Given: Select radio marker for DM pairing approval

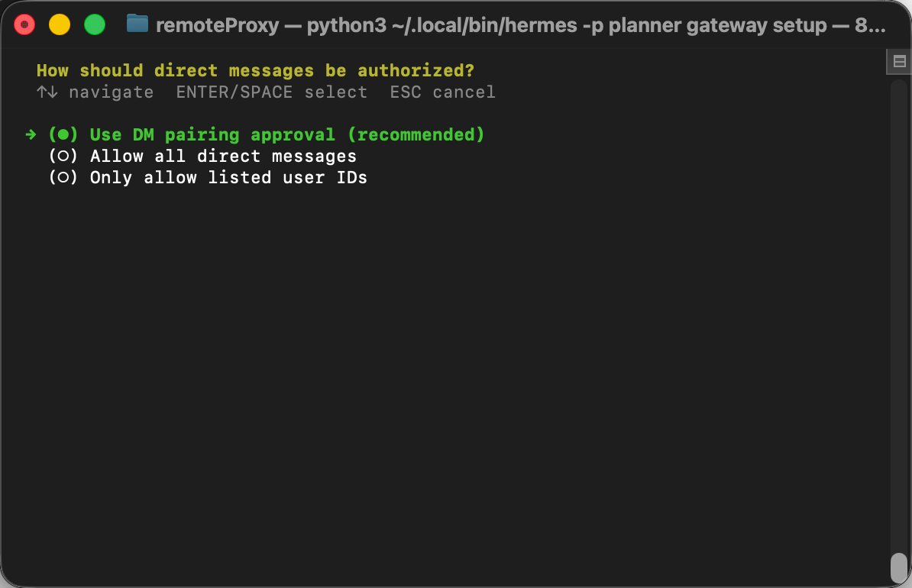Looking at the screenshot, I should pyautogui.click(x=63, y=135).
